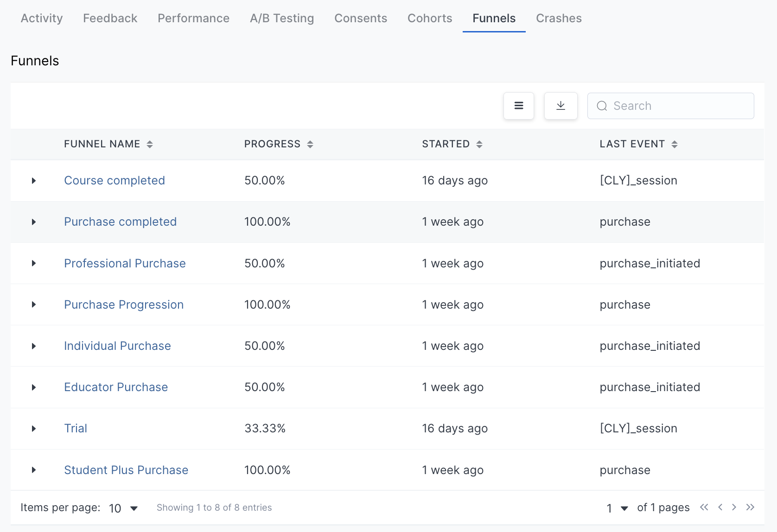Open the Individual Purchase funnel
The image size is (777, 532).
tap(117, 346)
